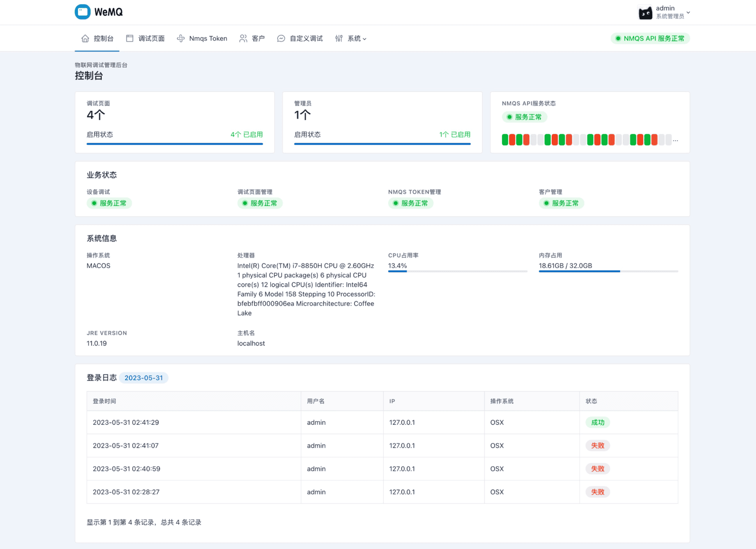The width and height of the screenshot is (756, 549).
Task: Click the Nmqs Token puzzle icon
Action: [181, 38]
